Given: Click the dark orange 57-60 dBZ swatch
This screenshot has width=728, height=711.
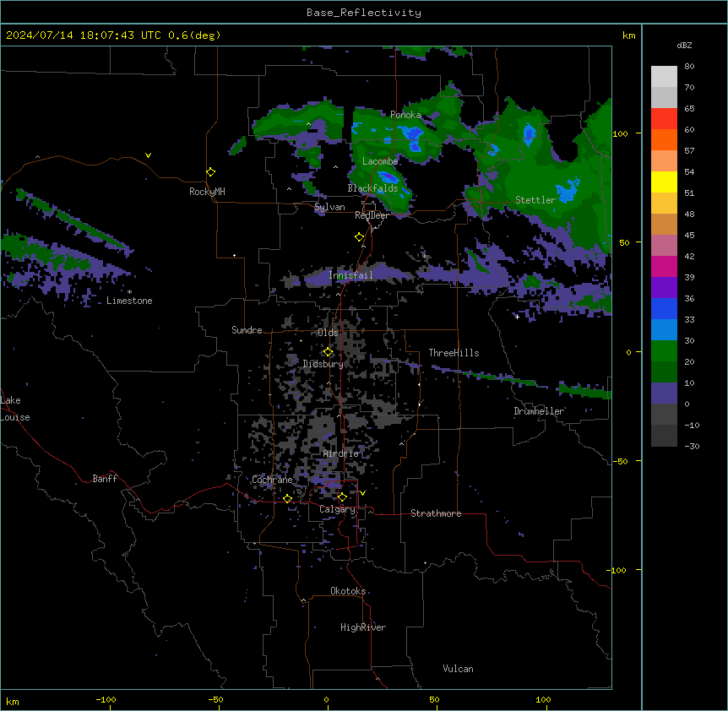Looking at the screenshot, I should click(664, 139).
